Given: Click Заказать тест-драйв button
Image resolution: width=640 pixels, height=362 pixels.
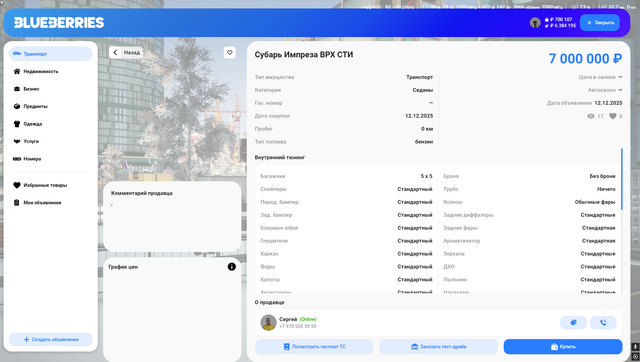Looking at the screenshot, I should coord(439,347).
